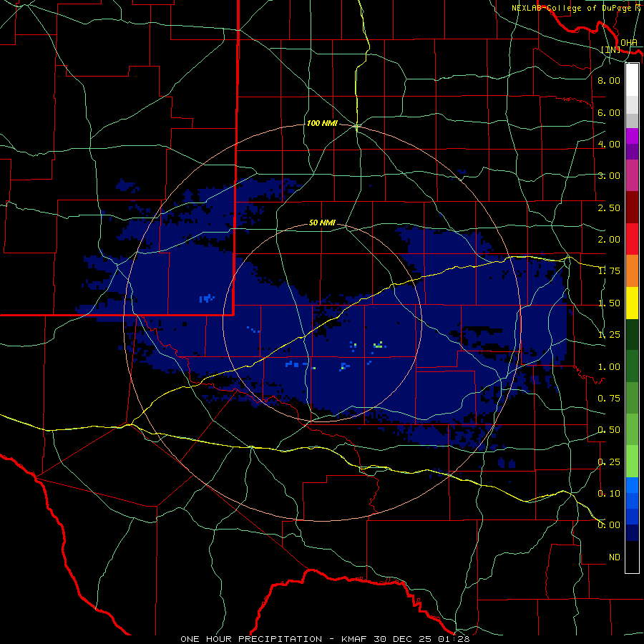Screen dimensions: 644x644
Task: Click the 3.00 legend value
Action: [x=609, y=176]
